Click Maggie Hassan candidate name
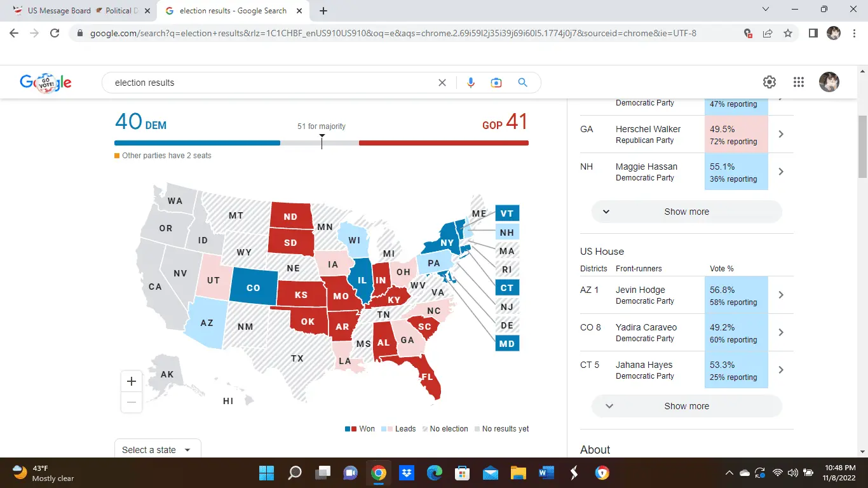The image size is (868, 488). click(x=647, y=166)
